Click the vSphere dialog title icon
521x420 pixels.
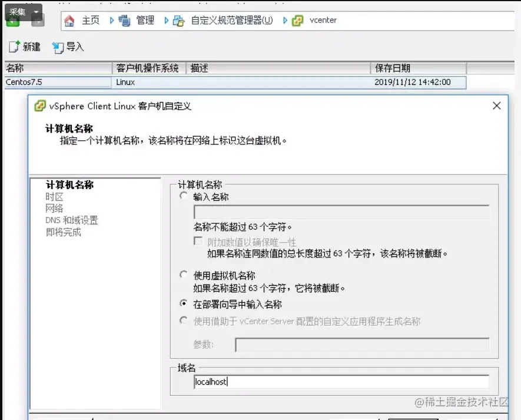point(40,106)
